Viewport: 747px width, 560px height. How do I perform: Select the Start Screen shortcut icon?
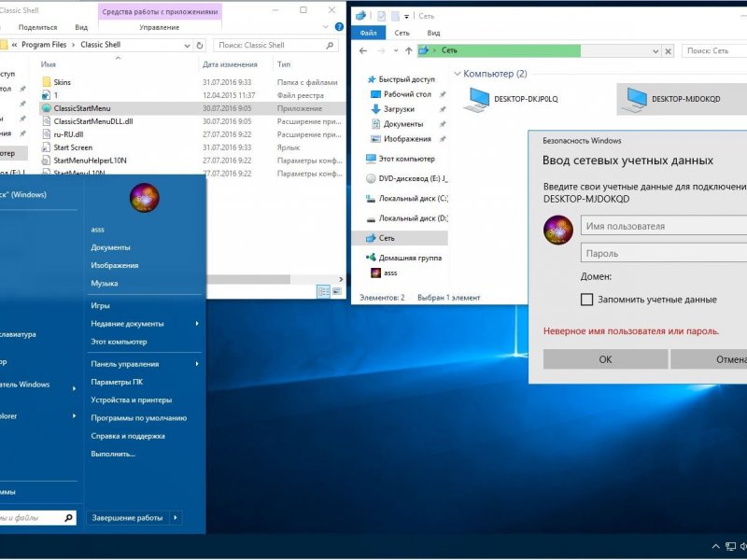[46, 147]
